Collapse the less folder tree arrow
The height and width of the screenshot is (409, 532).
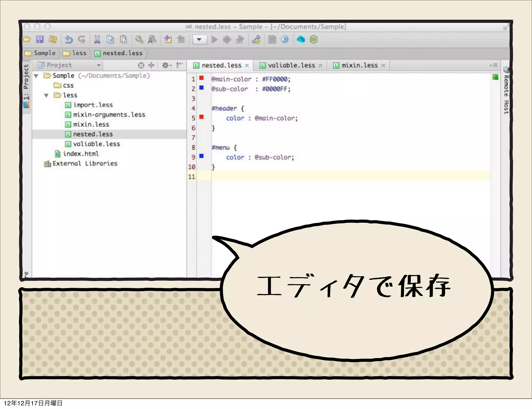(x=46, y=96)
